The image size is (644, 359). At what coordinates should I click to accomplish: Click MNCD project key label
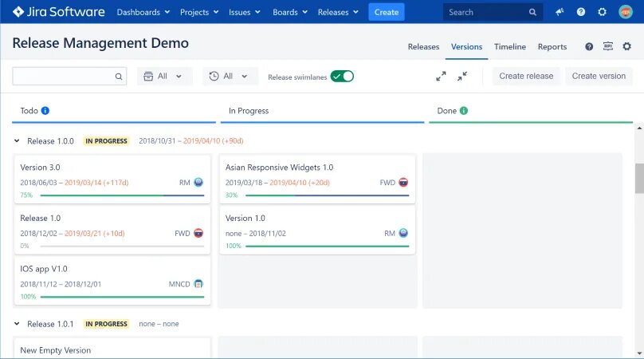tap(179, 284)
